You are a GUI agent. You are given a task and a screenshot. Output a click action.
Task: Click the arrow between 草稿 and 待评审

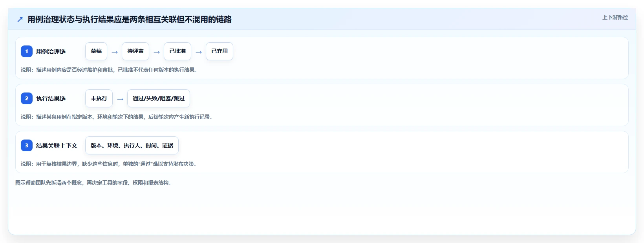coord(115,52)
